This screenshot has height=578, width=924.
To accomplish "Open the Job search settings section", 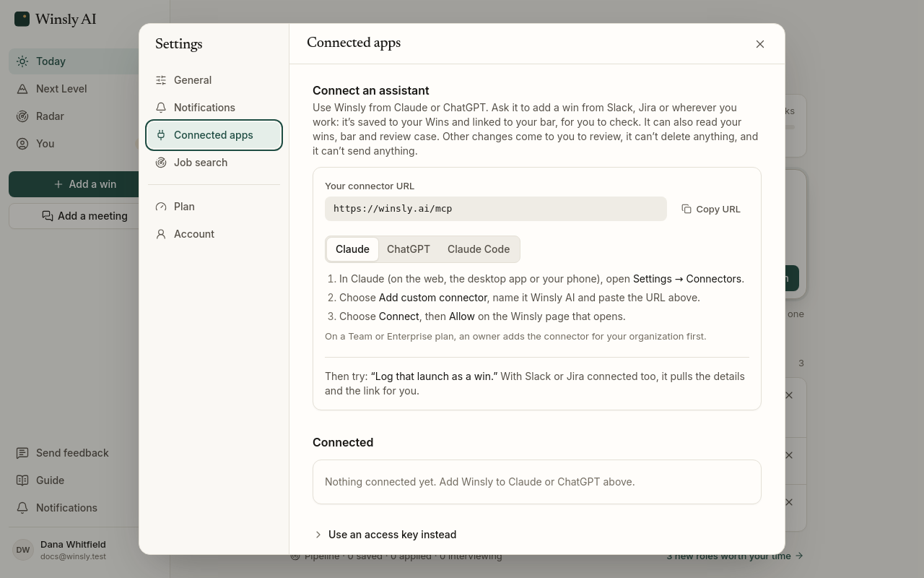I will 214,163.
